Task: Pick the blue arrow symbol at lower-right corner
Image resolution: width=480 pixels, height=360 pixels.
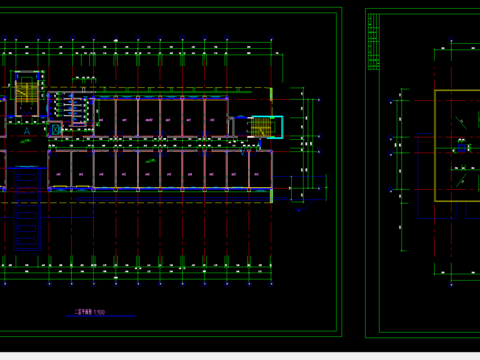Action: click(x=299, y=210)
